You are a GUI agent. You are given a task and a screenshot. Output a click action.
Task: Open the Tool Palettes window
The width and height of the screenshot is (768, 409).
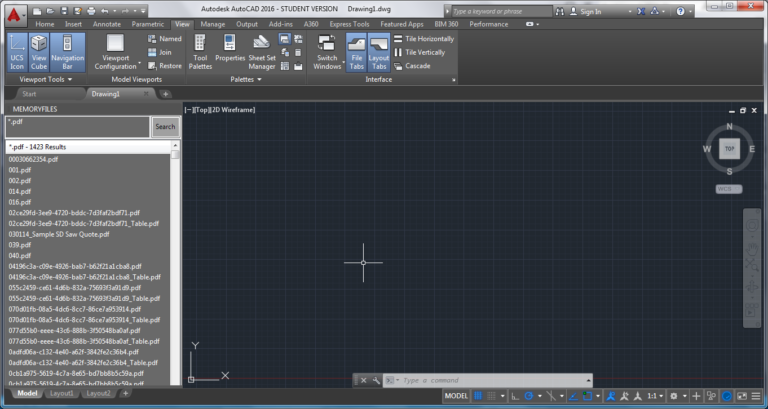point(200,52)
